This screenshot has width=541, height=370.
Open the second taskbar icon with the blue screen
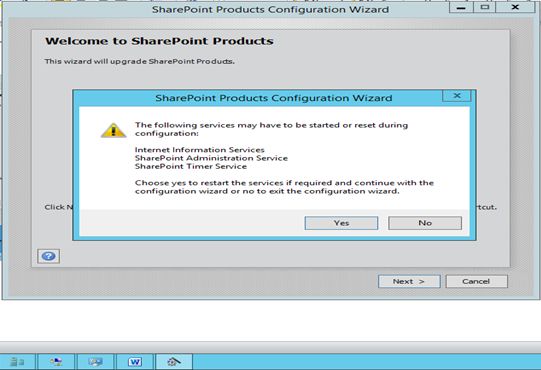click(56, 361)
